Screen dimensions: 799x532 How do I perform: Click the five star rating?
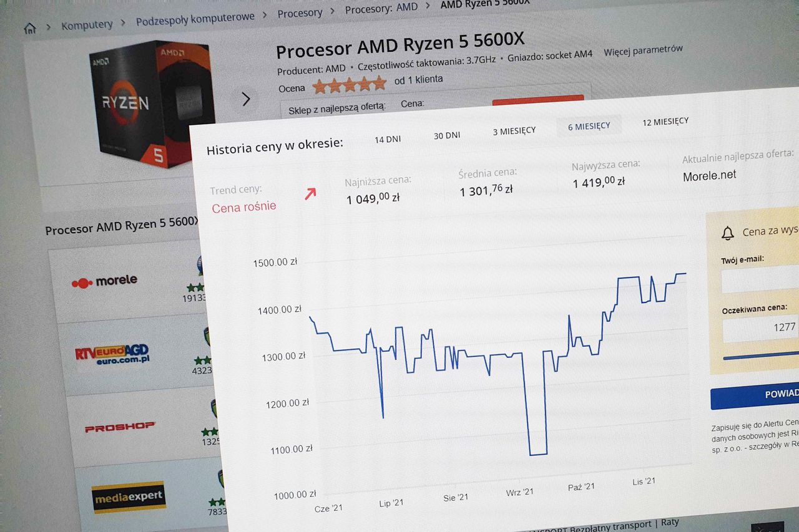pos(350,84)
